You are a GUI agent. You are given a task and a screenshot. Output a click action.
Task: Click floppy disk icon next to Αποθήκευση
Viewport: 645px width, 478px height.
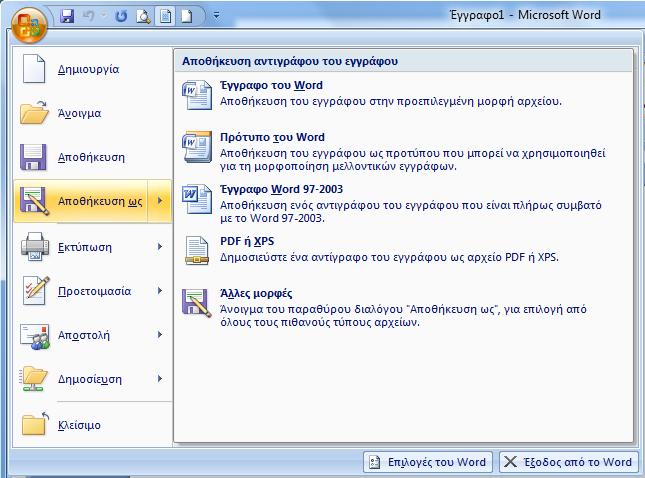point(33,157)
